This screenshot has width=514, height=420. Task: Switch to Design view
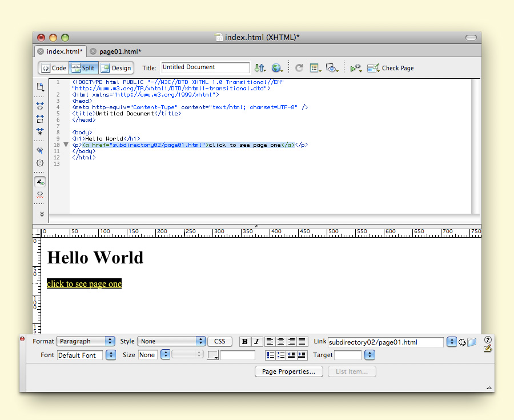[x=116, y=68]
